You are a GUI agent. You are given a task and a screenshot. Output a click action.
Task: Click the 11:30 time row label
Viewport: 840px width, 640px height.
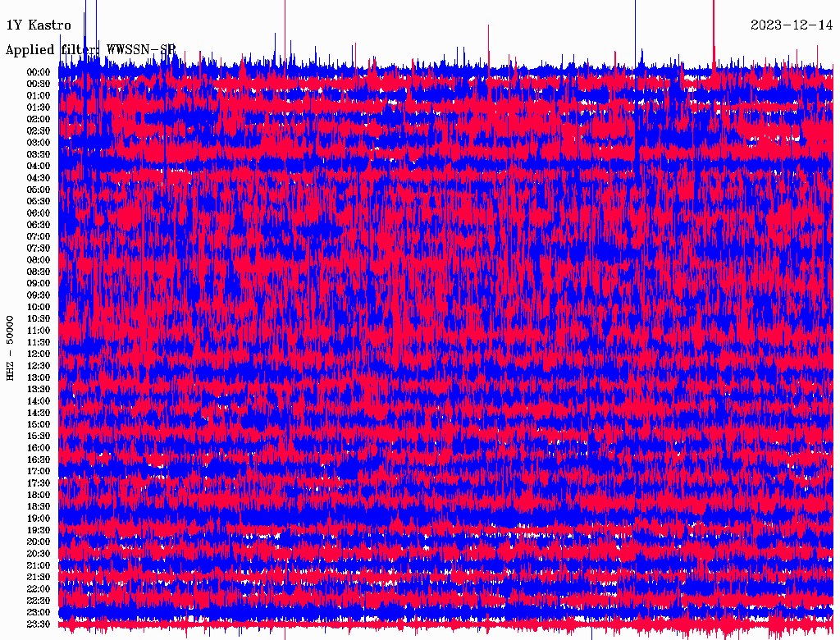click(x=39, y=342)
